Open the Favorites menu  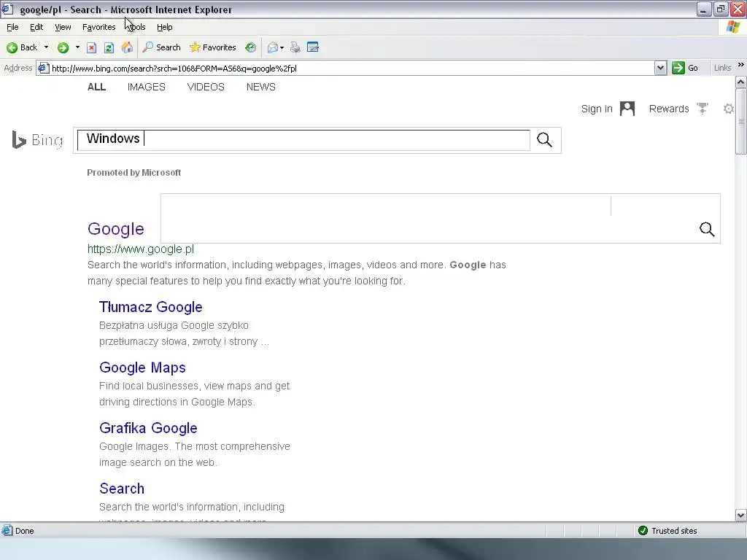tap(98, 27)
